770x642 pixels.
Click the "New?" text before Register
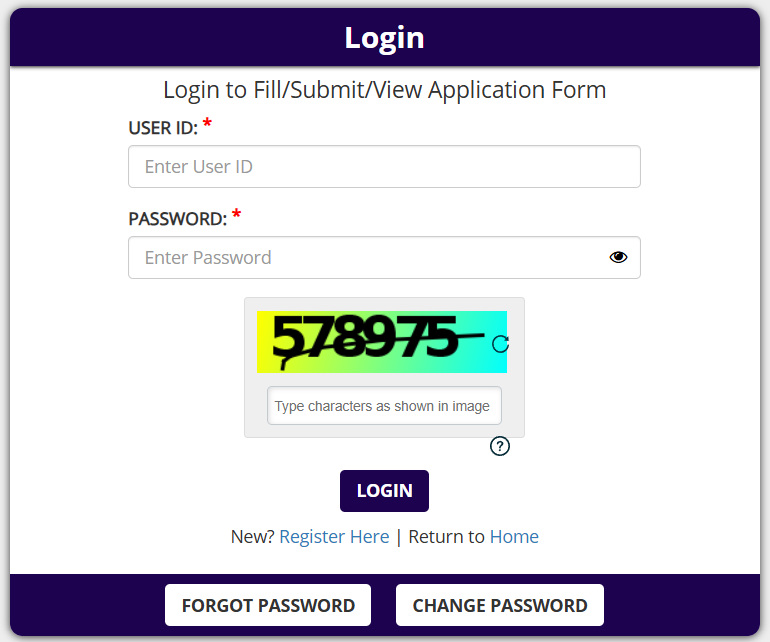pos(252,537)
